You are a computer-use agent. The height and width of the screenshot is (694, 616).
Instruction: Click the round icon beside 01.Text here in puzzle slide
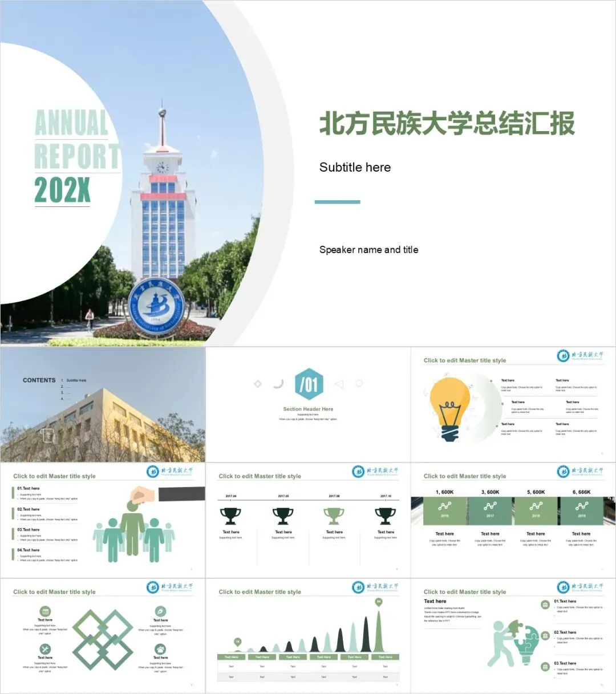(545, 604)
